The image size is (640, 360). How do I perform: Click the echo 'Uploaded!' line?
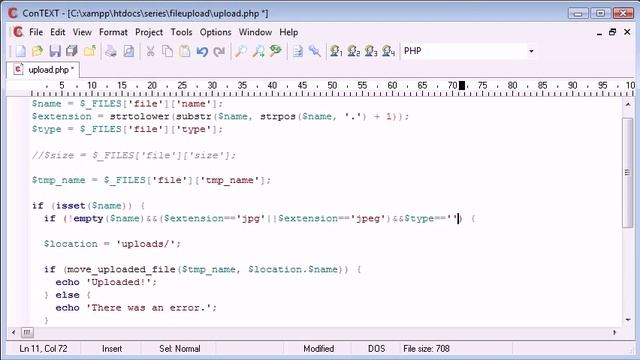click(x=106, y=282)
